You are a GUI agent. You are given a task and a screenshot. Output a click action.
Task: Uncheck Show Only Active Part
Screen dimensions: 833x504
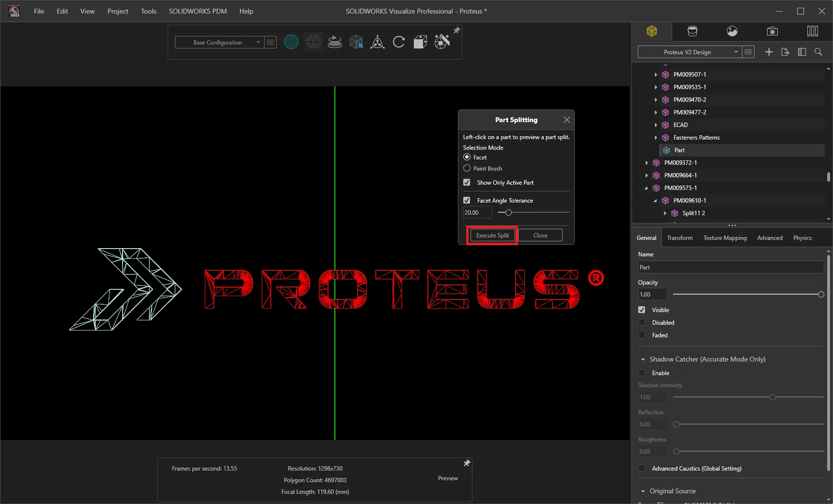(x=467, y=182)
